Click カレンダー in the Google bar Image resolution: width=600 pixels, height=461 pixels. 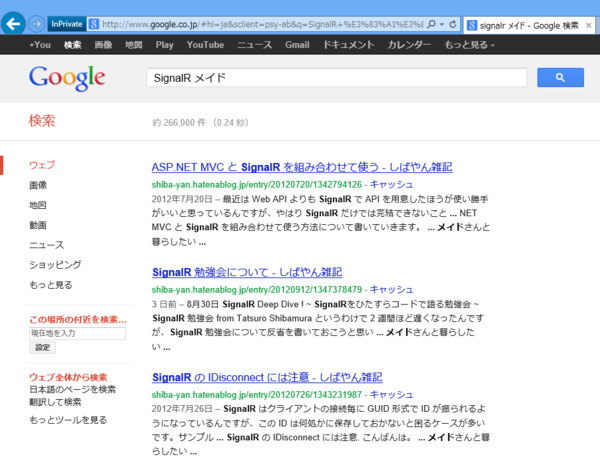[x=409, y=45]
